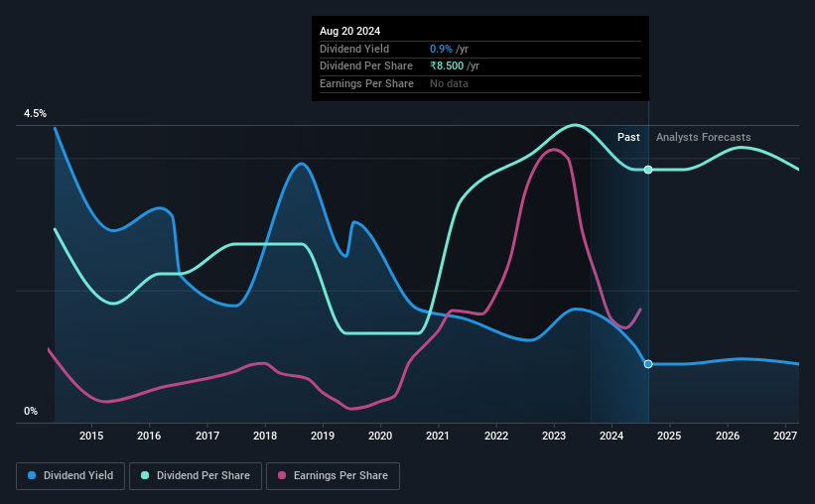Click the Aug 20 2024 tooltip date header

[349, 31]
